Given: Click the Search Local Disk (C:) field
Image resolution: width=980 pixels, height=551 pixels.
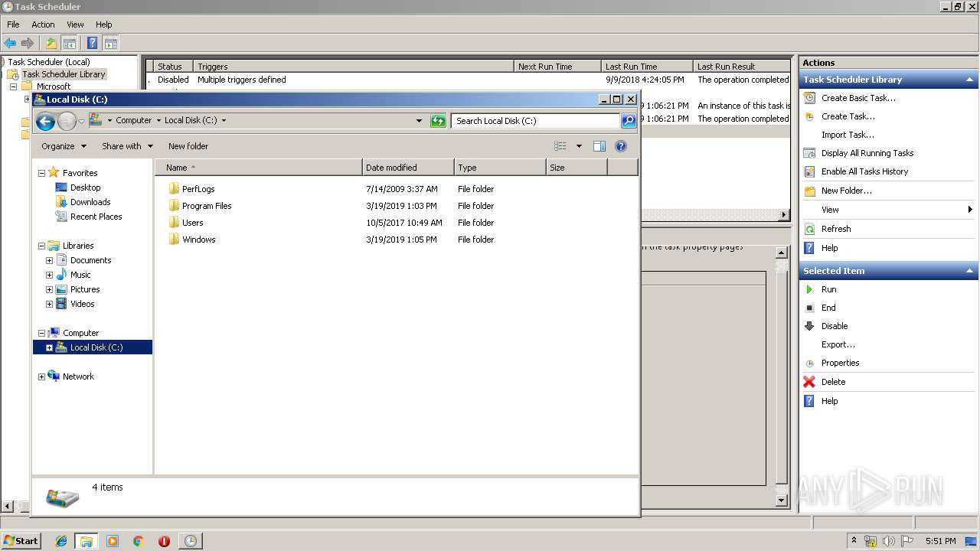Looking at the screenshot, I should point(535,121).
